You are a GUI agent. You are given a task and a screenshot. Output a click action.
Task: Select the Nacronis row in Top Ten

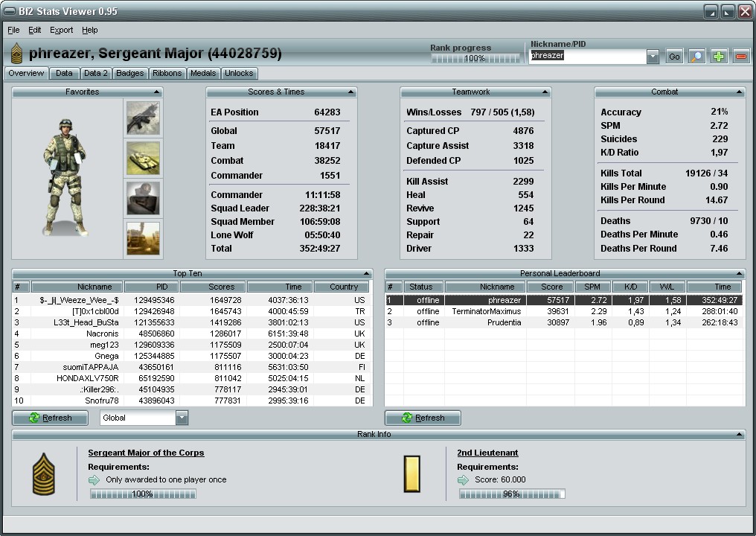point(192,334)
